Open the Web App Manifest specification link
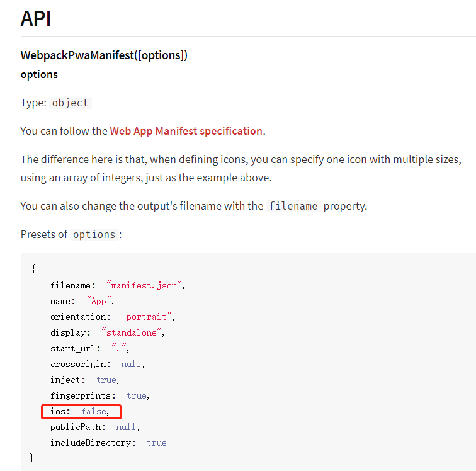The height and width of the screenshot is (471, 476). 186,131
